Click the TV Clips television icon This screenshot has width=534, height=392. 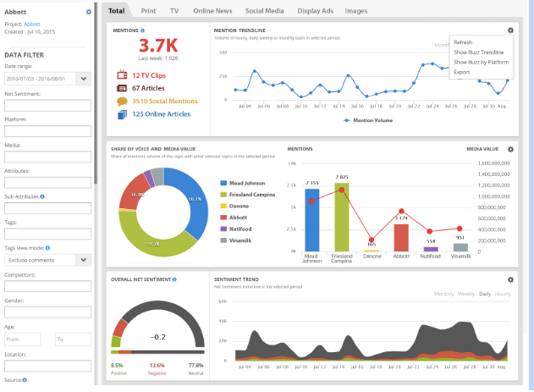pos(122,75)
